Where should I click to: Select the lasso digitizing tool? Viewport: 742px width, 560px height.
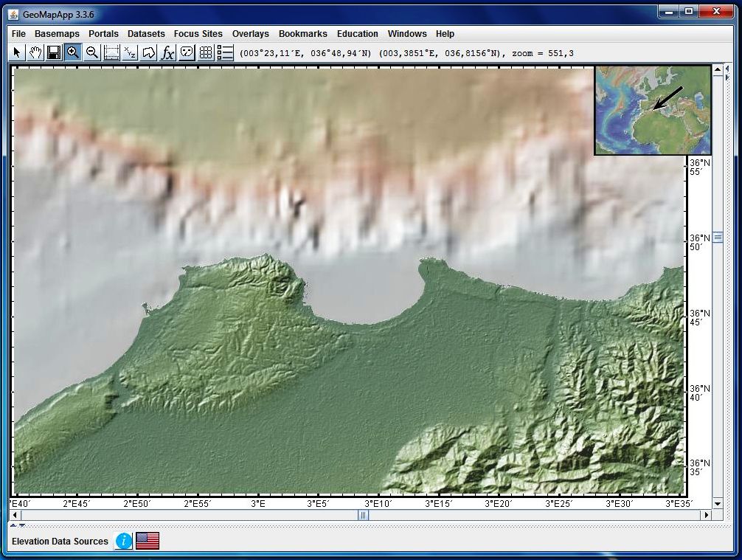click(x=149, y=52)
